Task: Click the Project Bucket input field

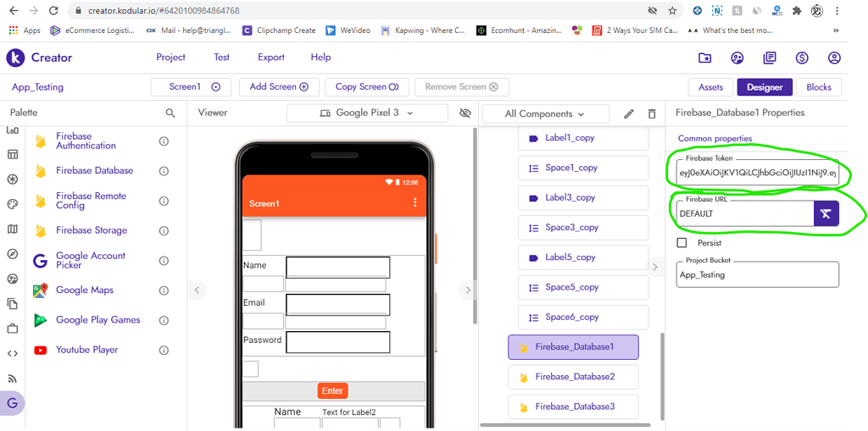Action: pyautogui.click(x=758, y=274)
